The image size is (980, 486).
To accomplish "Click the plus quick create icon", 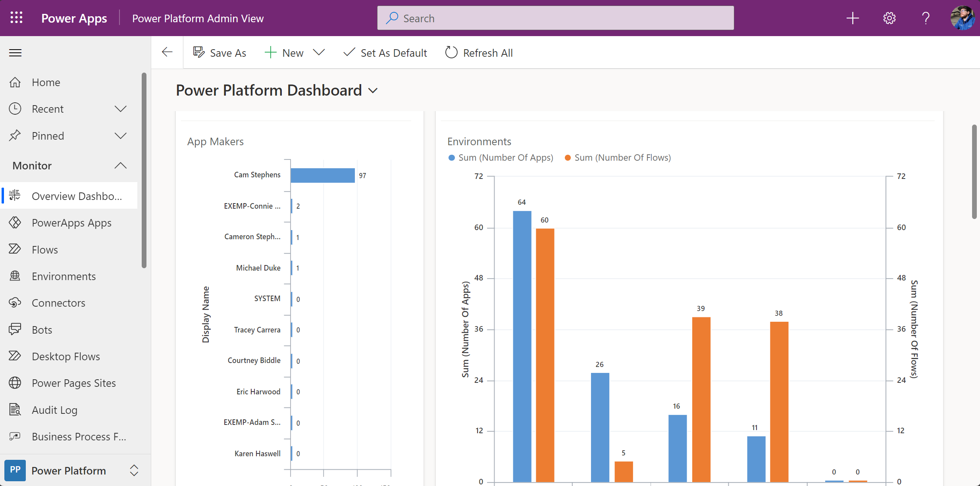I will click(852, 18).
